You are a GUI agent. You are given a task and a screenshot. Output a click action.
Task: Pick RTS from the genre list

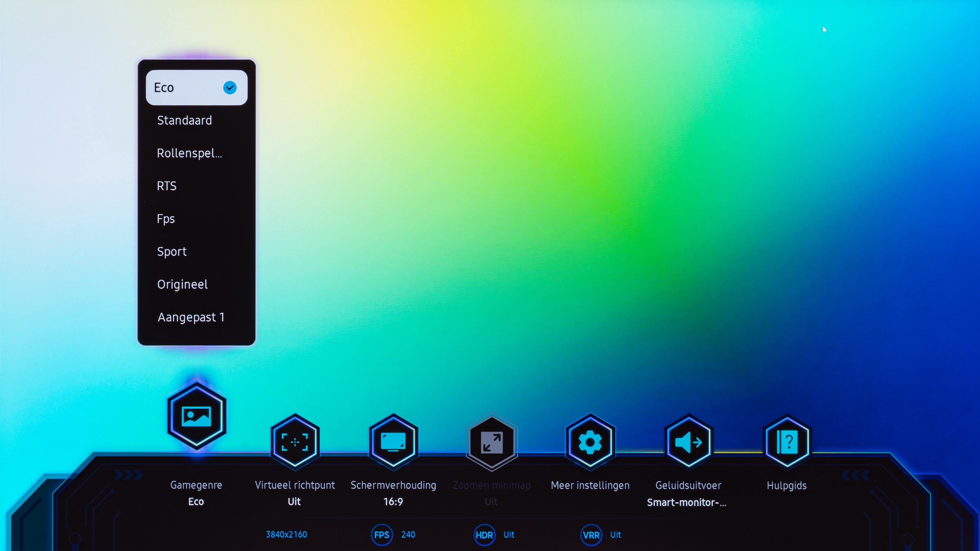(x=167, y=186)
